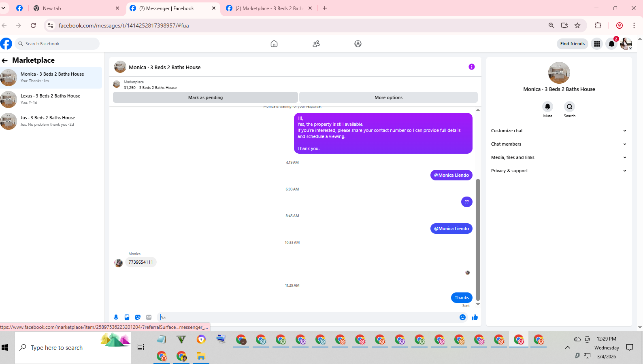Close the Messenger | Facebook tab
This screenshot has width=643, height=364.
(x=214, y=8)
